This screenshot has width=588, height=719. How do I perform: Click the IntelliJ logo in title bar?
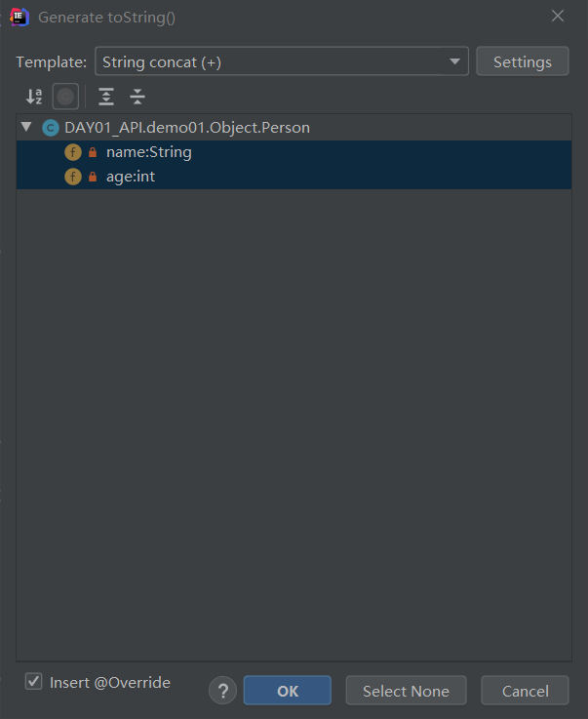pos(19,18)
